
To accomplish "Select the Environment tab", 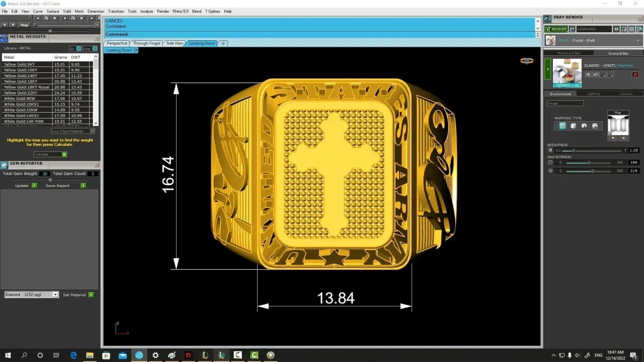I will pyautogui.click(x=561, y=94).
